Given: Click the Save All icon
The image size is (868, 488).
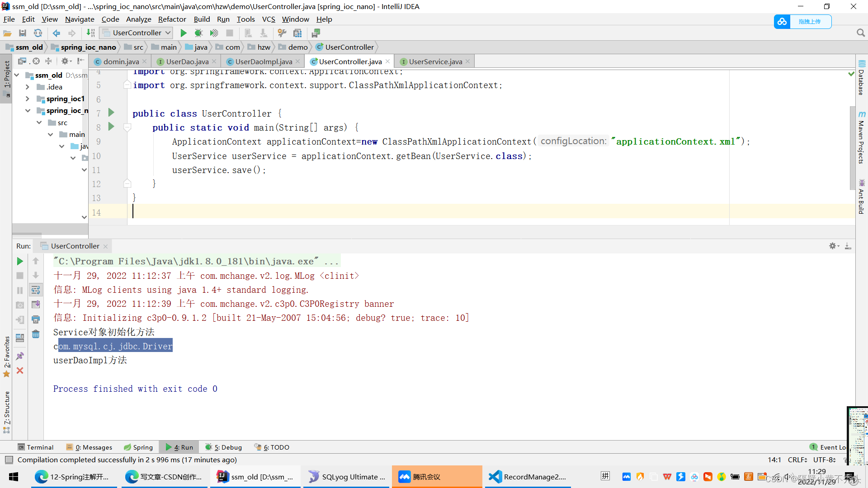Looking at the screenshot, I should [23, 33].
